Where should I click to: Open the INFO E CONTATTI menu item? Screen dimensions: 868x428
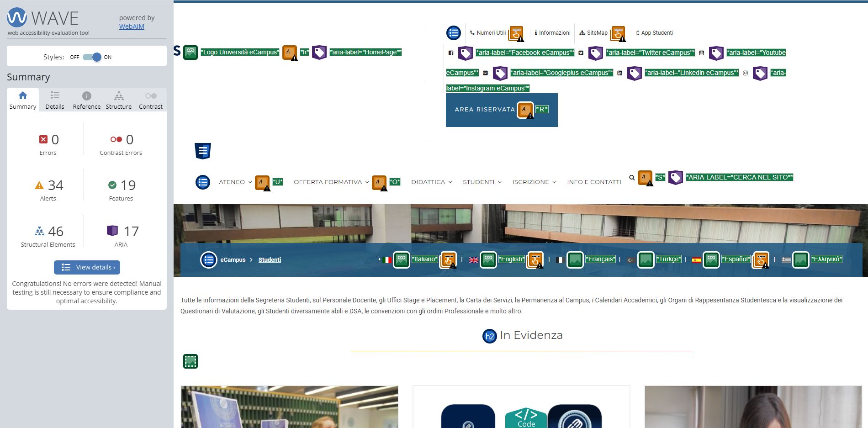tap(594, 182)
